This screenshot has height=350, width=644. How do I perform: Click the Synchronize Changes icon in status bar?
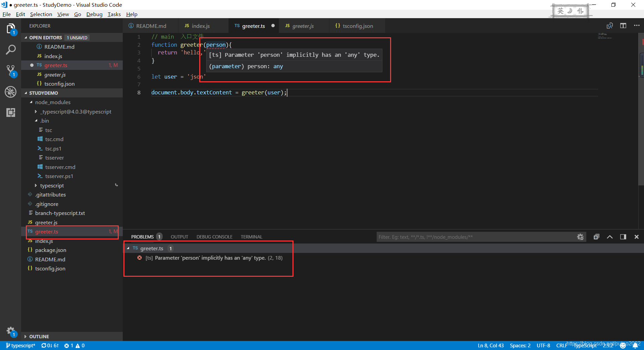[50, 346]
